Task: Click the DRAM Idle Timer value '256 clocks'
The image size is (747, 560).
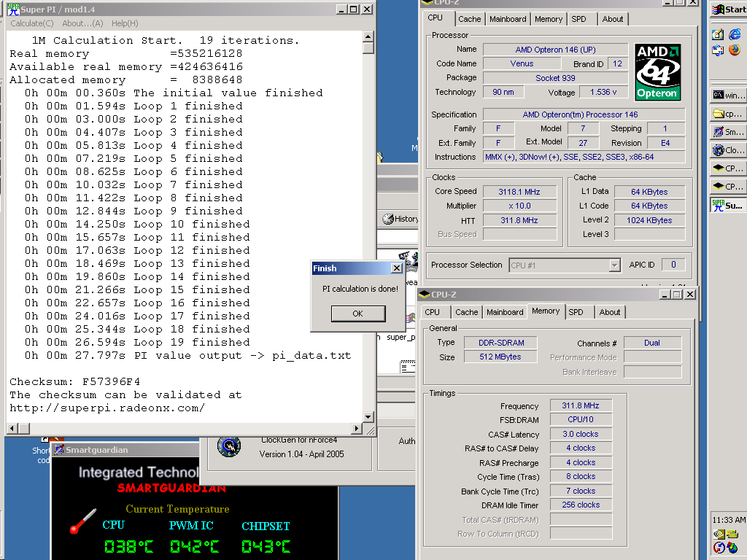Action: 581,505
